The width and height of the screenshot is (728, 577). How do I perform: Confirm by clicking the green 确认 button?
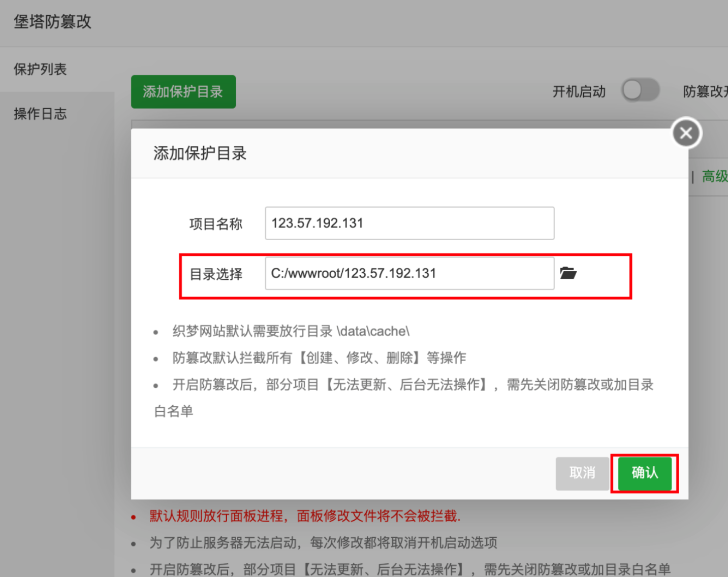[644, 473]
